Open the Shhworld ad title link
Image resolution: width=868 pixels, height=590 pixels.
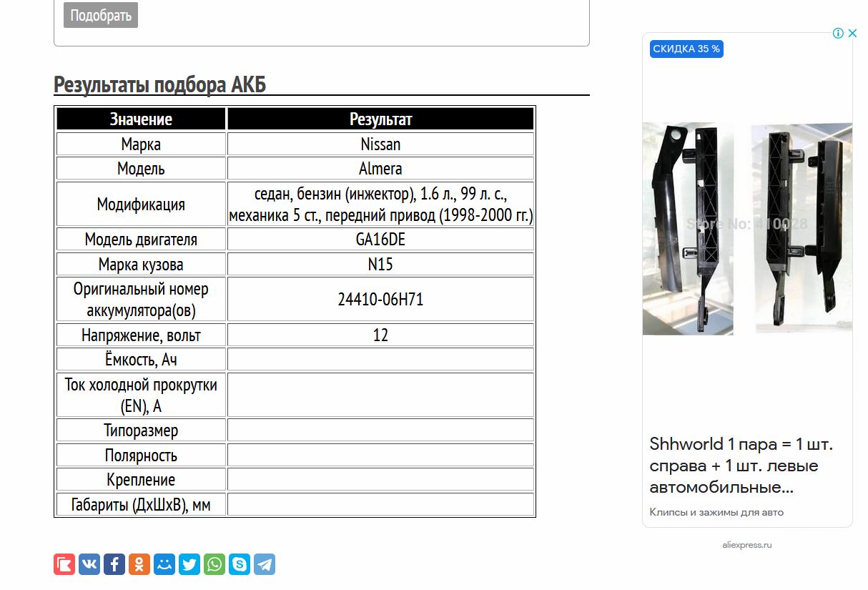point(741,466)
